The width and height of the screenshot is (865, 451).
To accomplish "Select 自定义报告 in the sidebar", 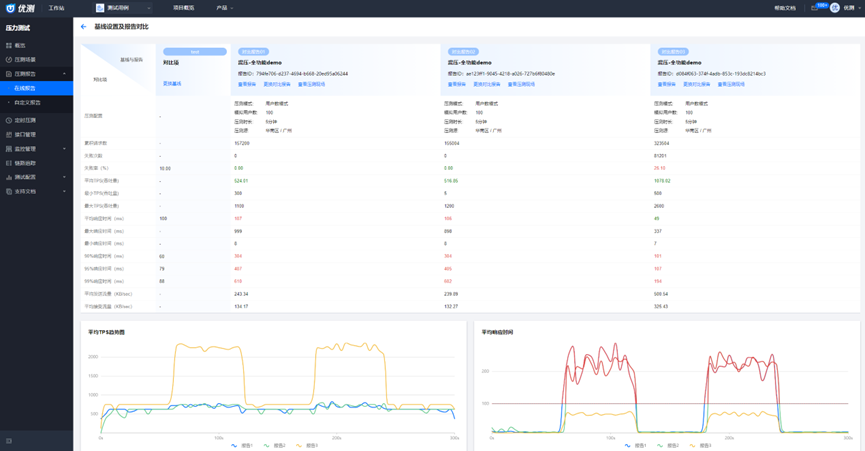I will pyautogui.click(x=27, y=103).
